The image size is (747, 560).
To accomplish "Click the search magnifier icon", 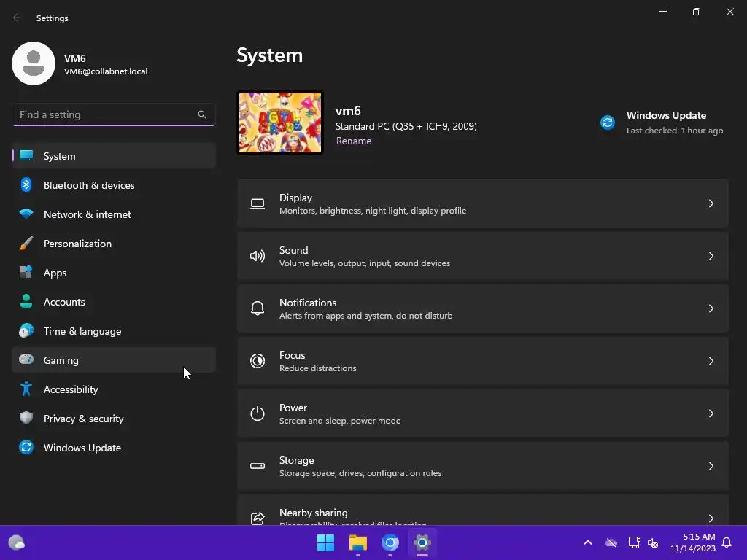I will [x=202, y=114].
